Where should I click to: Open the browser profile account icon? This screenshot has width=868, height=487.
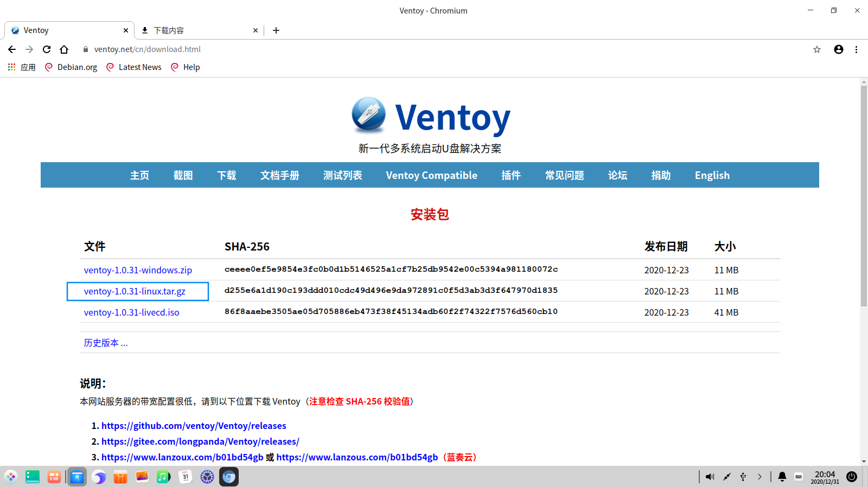click(839, 49)
